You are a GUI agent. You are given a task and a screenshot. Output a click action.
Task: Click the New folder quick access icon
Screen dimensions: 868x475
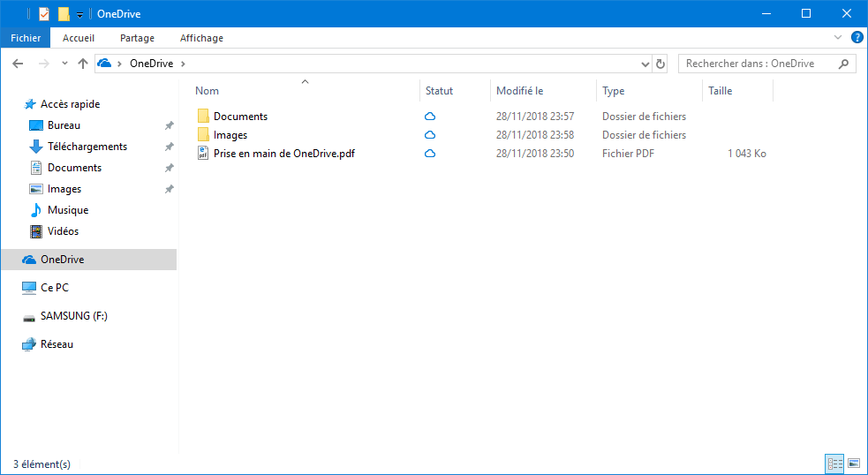(64, 14)
